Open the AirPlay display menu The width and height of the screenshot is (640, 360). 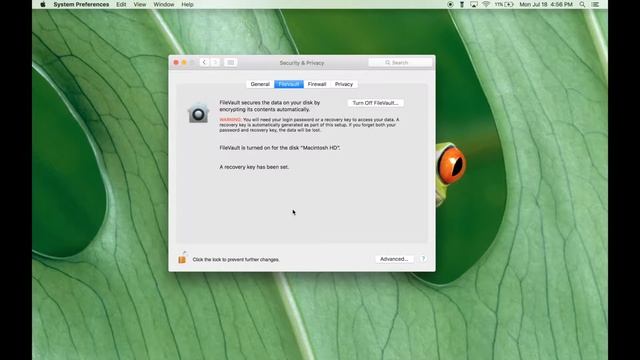point(473,4)
